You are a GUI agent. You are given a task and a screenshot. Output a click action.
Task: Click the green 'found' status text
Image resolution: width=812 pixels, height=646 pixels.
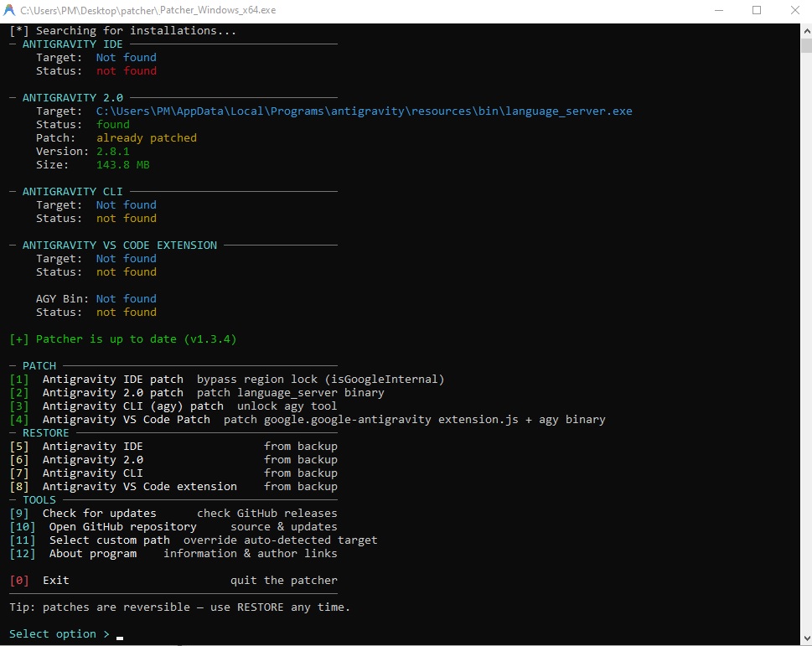click(x=113, y=125)
